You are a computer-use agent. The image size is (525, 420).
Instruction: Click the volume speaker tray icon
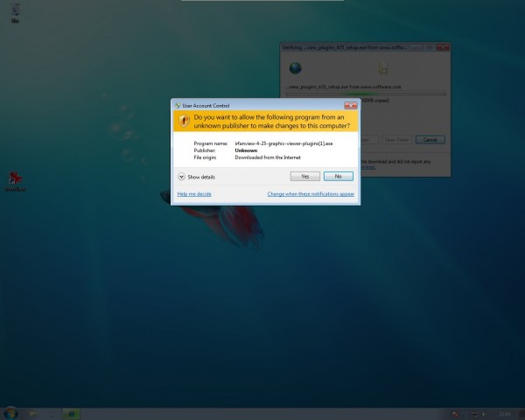[x=485, y=415]
